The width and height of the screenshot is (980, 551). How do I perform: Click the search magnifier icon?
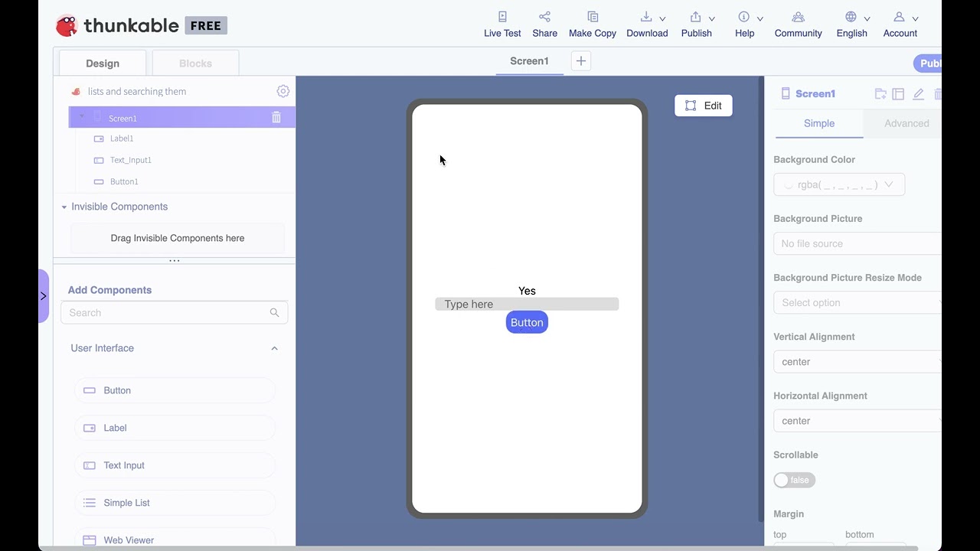[x=275, y=312]
